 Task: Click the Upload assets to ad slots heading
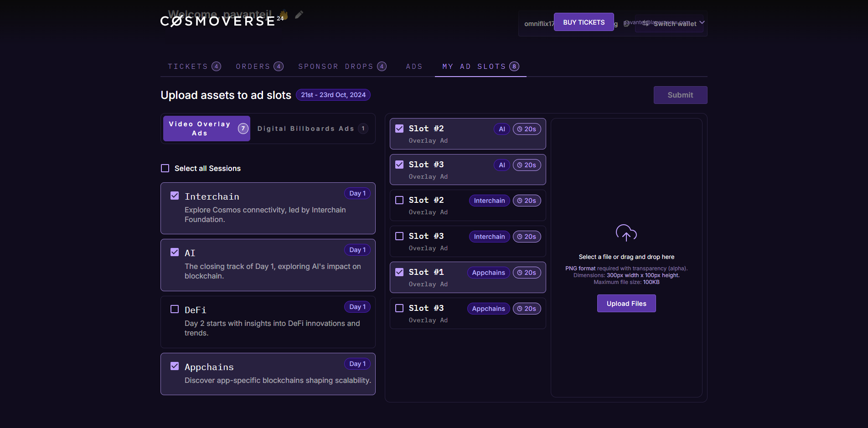pyautogui.click(x=226, y=95)
